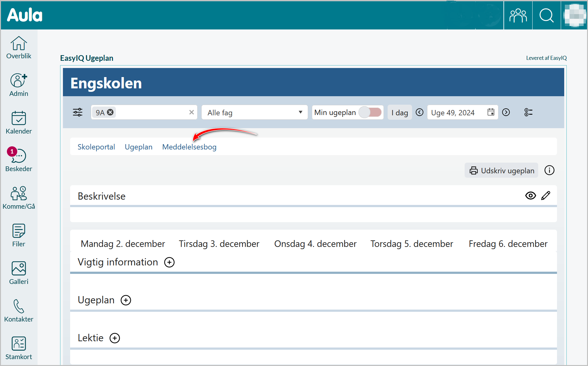Edit Beskrivelse with the pencil icon

[546, 196]
